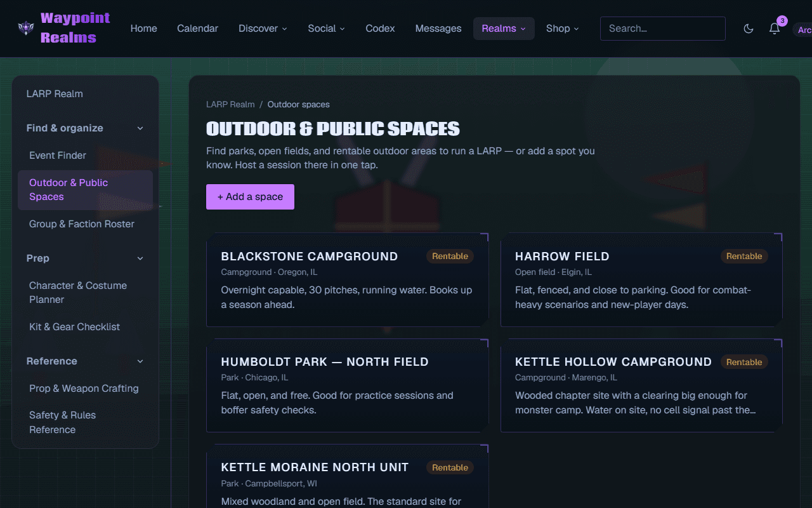The image size is (812, 508).
Task: Open the partially visible profile chip
Action: (x=802, y=29)
